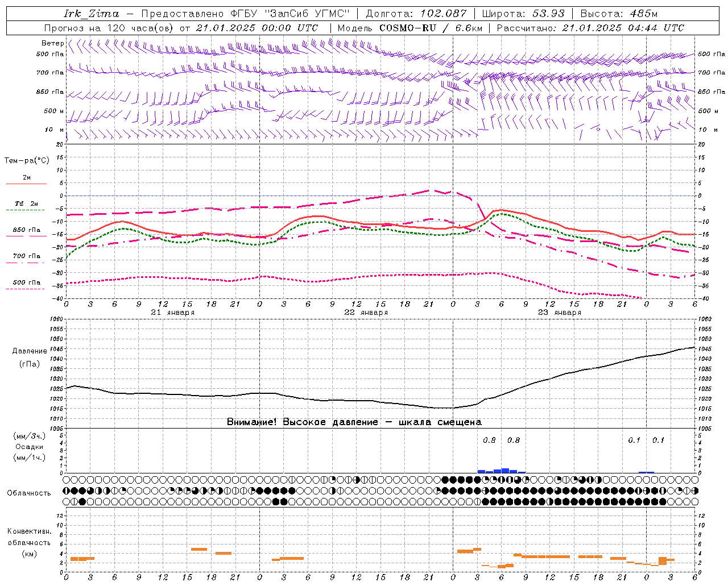Click the (мм/3ч.) precipitation unit label
The image size is (728, 582).
30,436
